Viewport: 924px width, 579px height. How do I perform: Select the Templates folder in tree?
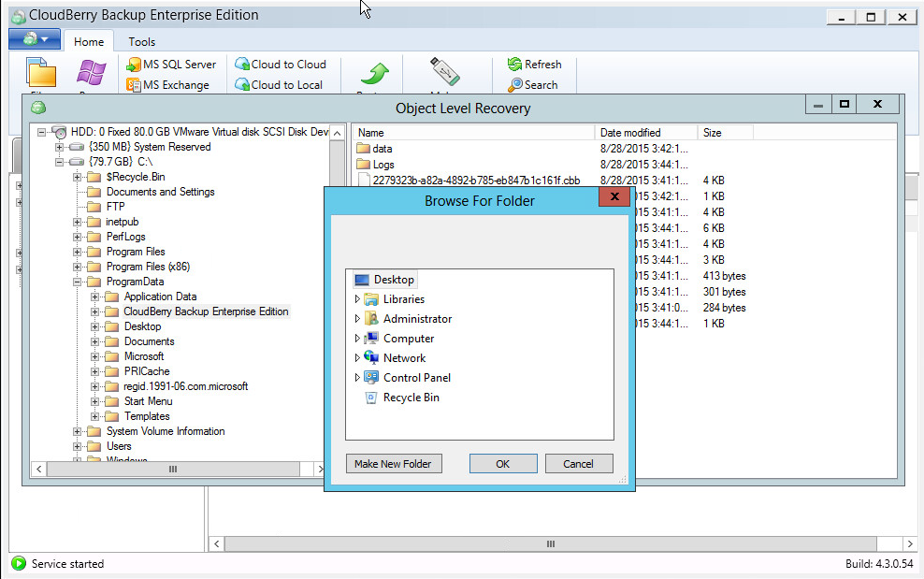[x=147, y=416]
